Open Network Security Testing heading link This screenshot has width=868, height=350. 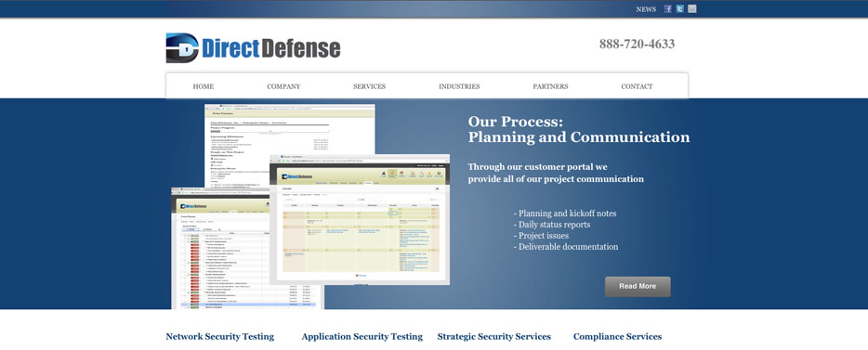(219, 336)
